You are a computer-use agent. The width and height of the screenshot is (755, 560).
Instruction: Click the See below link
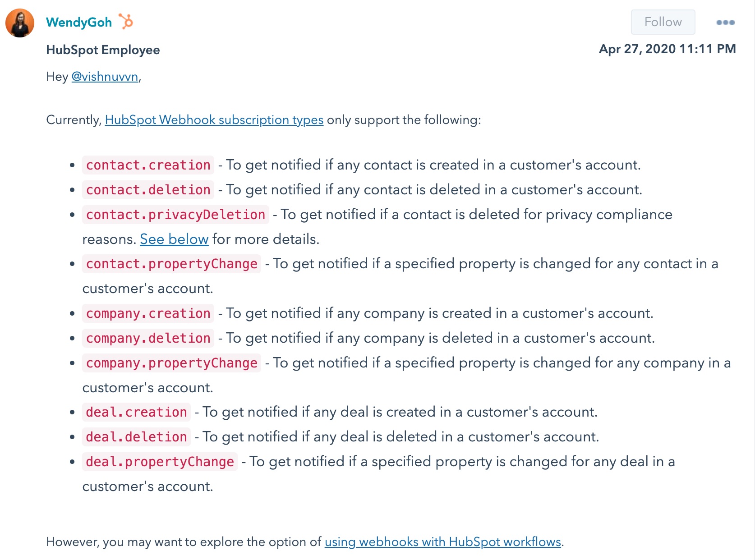(x=174, y=239)
